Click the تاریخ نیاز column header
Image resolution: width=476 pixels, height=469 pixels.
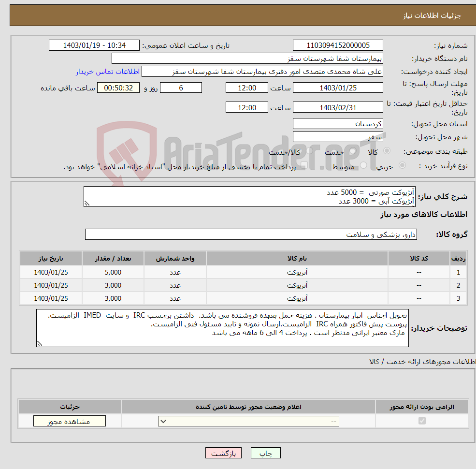[x=51, y=259]
